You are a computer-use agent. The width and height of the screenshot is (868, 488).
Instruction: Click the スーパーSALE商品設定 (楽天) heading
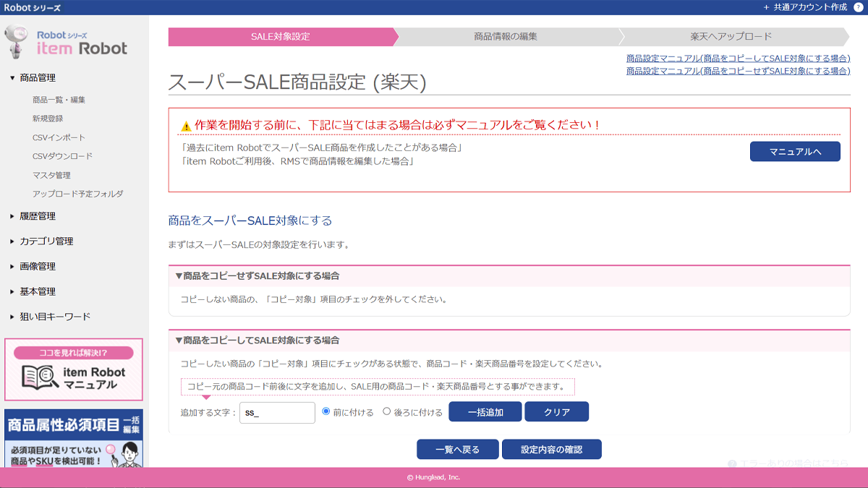click(x=297, y=82)
